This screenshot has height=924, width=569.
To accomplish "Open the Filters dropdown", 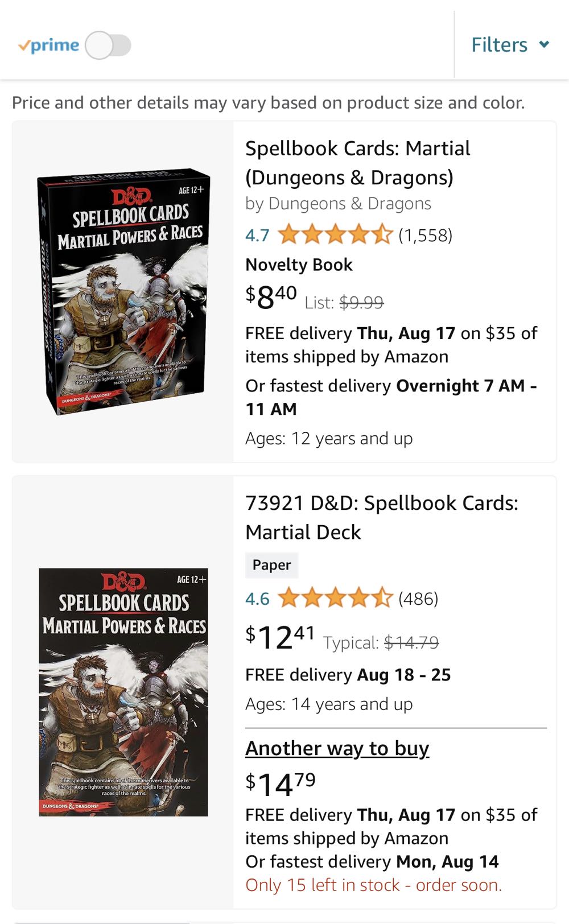I will point(500,44).
